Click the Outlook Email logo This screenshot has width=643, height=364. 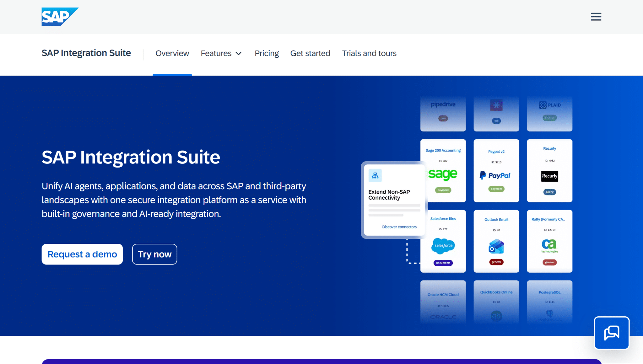point(496,246)
